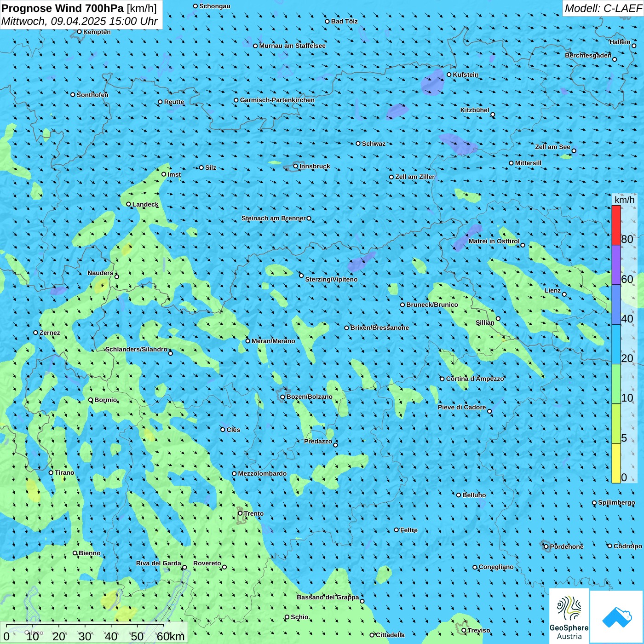Click the Mezzolombardo label
644x644 pixels.
[262, 473]
